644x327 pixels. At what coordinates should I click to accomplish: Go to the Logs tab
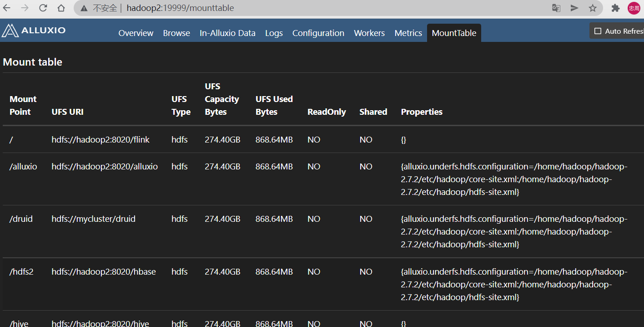[274, 33]
